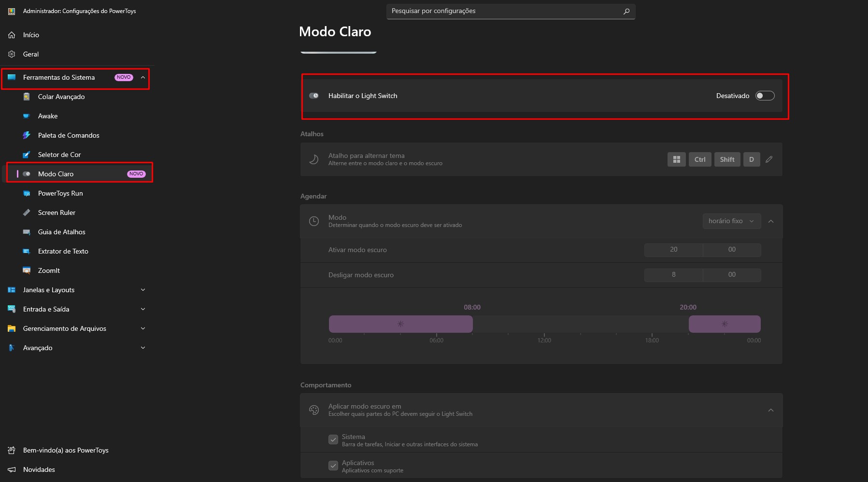Open the horário fixo dropdown
The image size is (868, 482).
click(x=731, y=221)
